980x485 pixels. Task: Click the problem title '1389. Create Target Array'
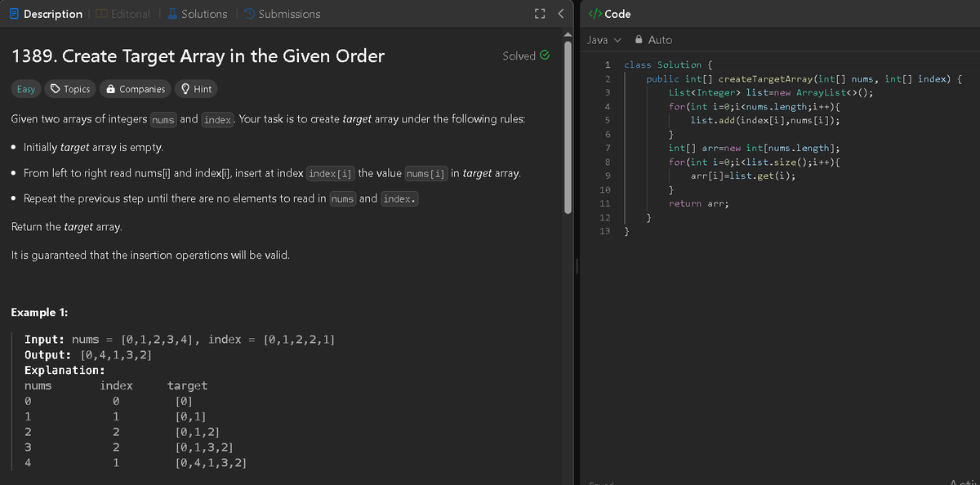198,56
